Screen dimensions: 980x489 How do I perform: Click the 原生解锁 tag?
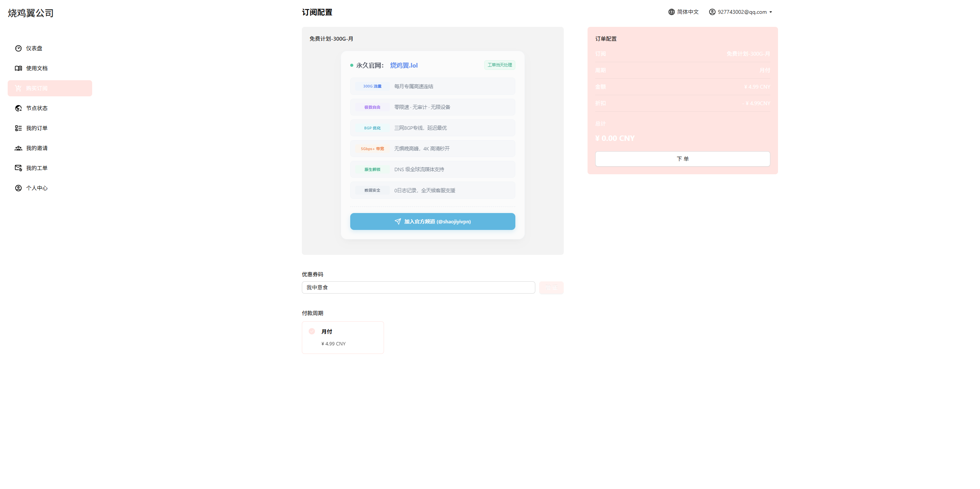(x=372, y=169)
